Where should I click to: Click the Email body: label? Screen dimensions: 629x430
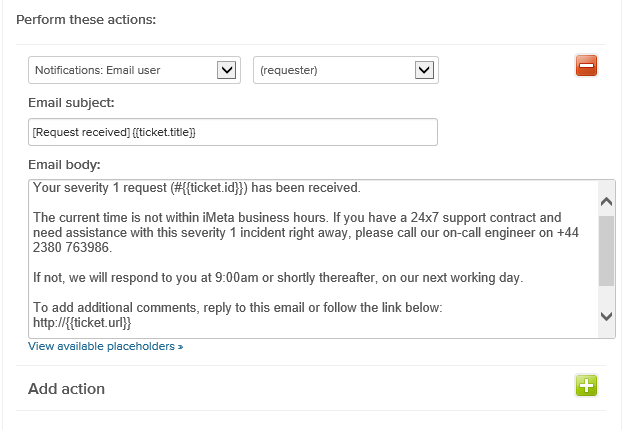tap(64, 165)
